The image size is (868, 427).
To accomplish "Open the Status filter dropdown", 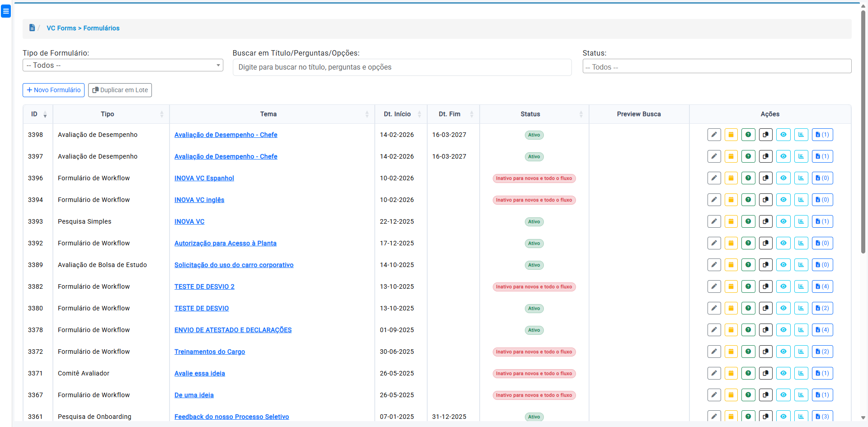I will pyautogui.click(x=717, y=66).
